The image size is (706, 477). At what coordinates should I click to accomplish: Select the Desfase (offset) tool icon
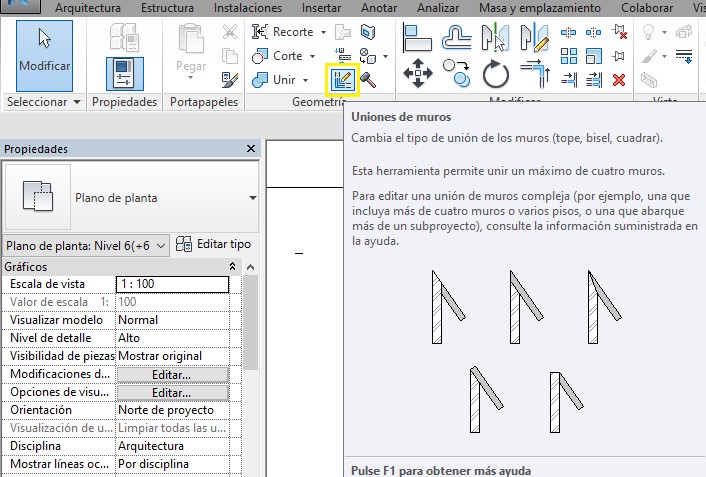[x=457, y=37]
